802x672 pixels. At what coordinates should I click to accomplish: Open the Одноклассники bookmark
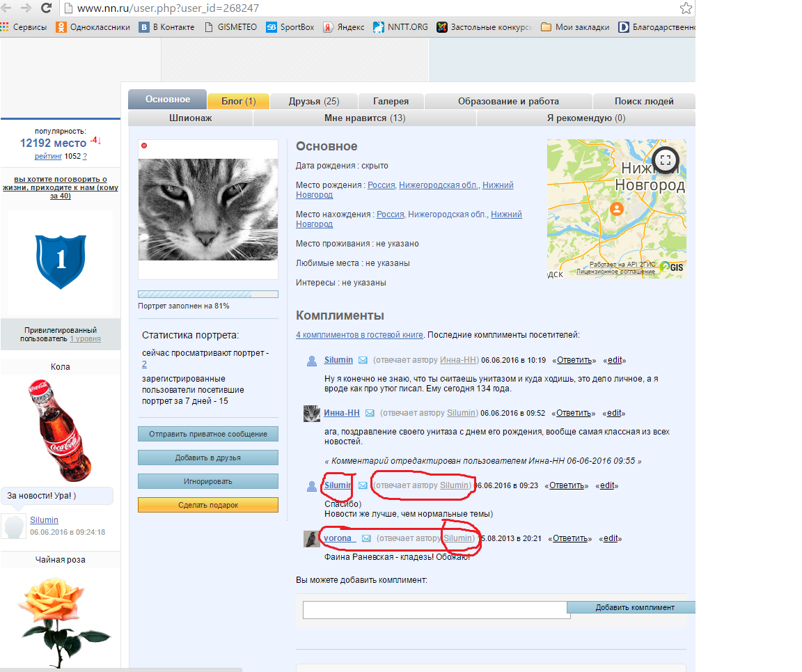[93, 27]
